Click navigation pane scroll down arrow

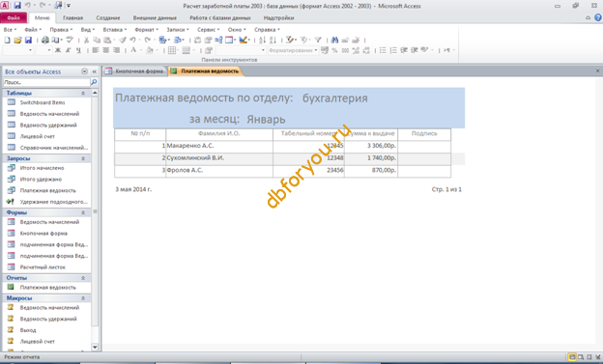[95, 347]
